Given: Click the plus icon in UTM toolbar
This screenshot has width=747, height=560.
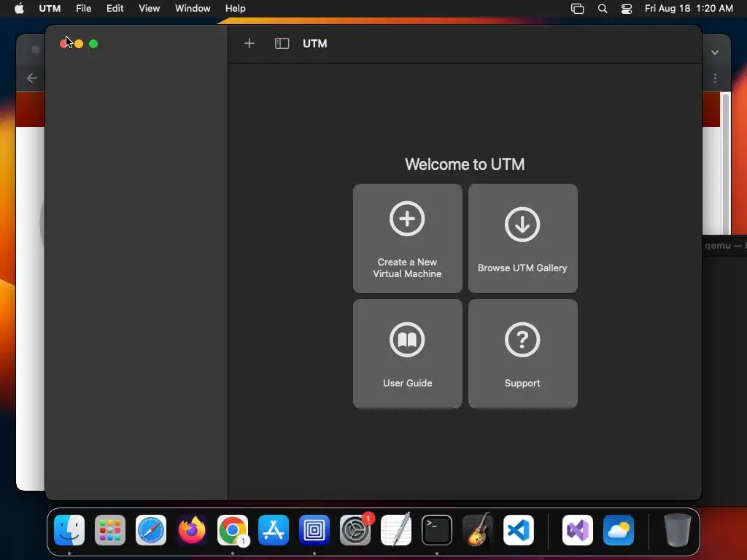Looking at the screenshot, I should click(x=249, y=44).
